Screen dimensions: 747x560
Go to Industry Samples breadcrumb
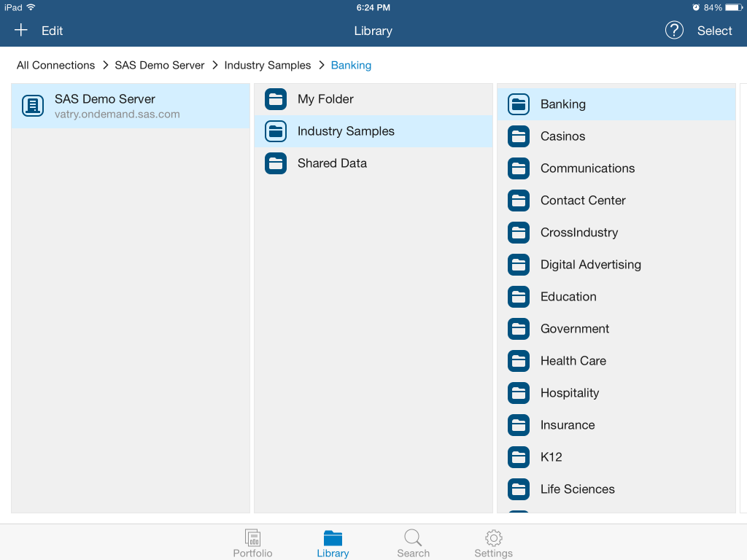[267, 65]
